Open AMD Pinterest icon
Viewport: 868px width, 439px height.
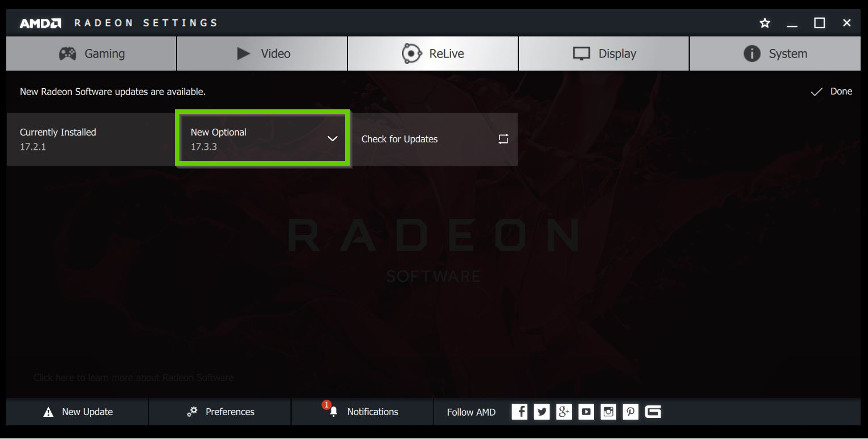[630, 412]
